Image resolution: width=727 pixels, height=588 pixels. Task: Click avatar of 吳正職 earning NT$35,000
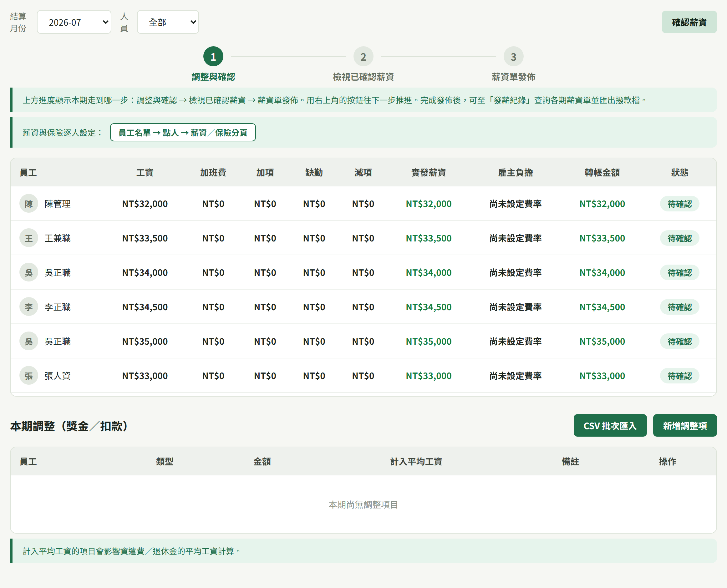click(29, 341)
